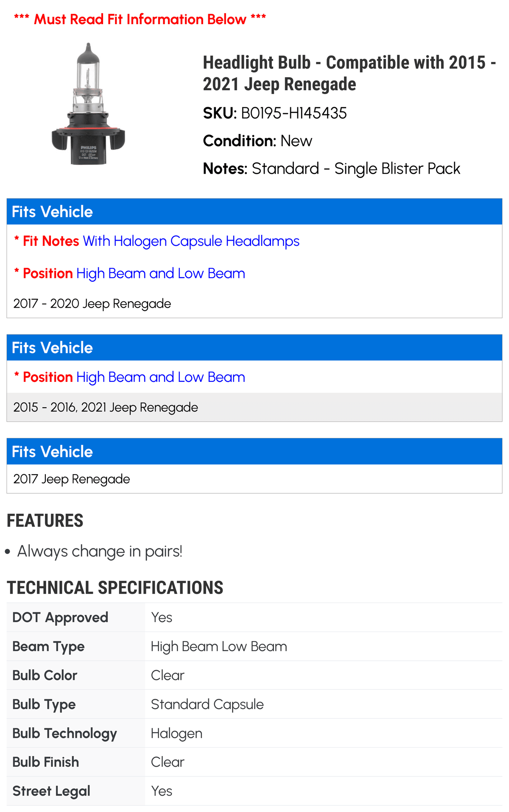Open the third Fits Vehicle header

tap(255, 451)
